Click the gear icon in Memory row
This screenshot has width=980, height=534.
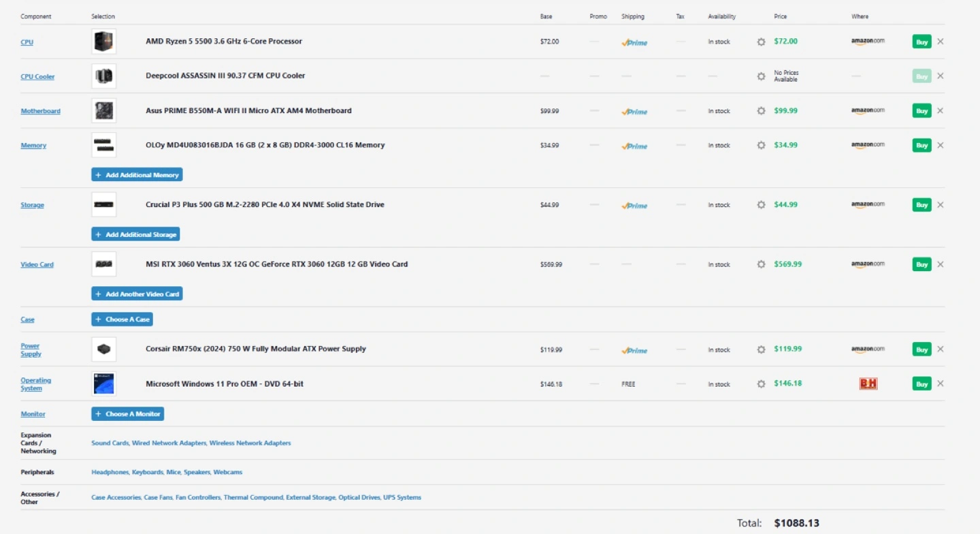click(761, 145)
